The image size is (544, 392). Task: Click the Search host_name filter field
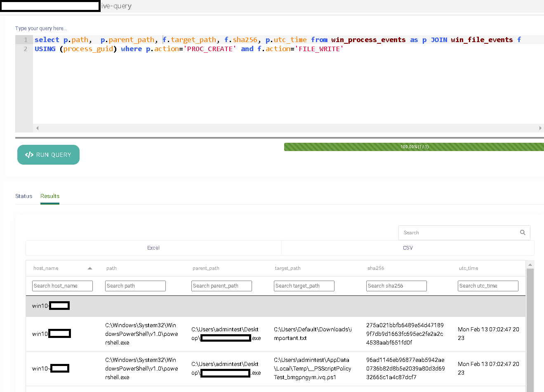click(62, 286)
